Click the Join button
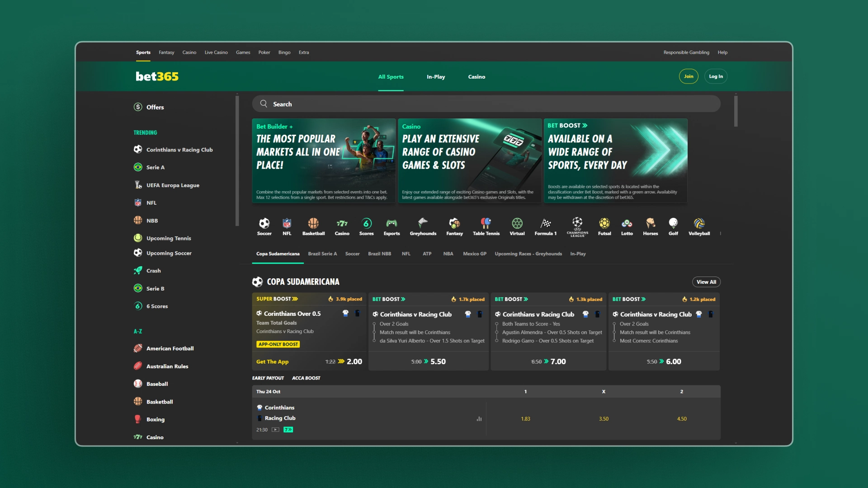 (689, 76)
